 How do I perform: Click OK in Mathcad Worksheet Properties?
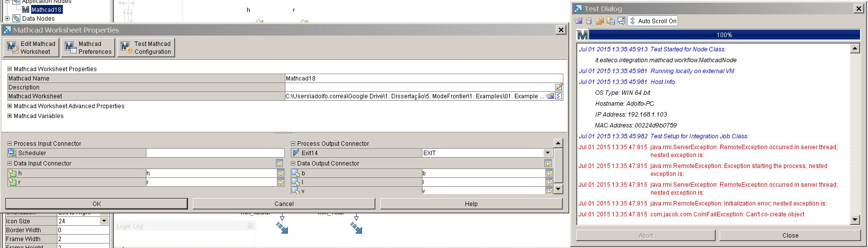coord(96,204)
